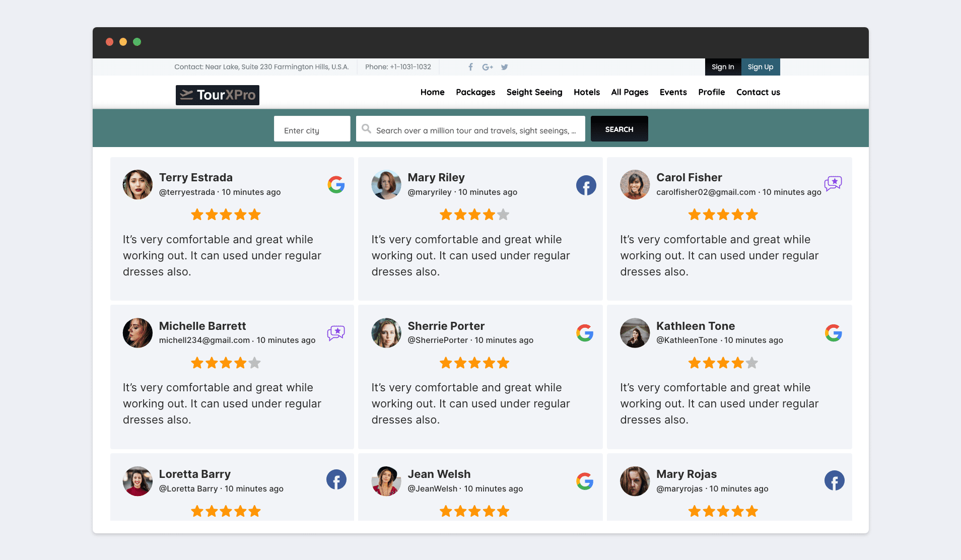961x560 pixels.
Task: Click the Google icon on Terry Estrada's review
Action: [336, 185]
